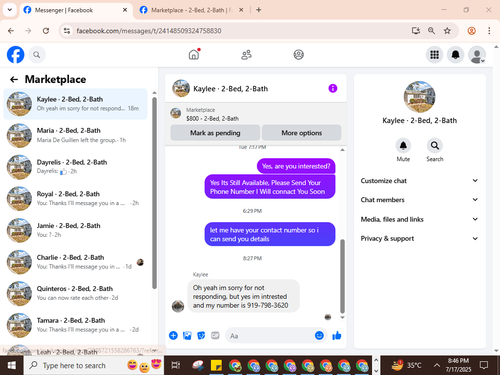
Task: Open Sticky Notes taskbar icon
Action: [217, 365]
